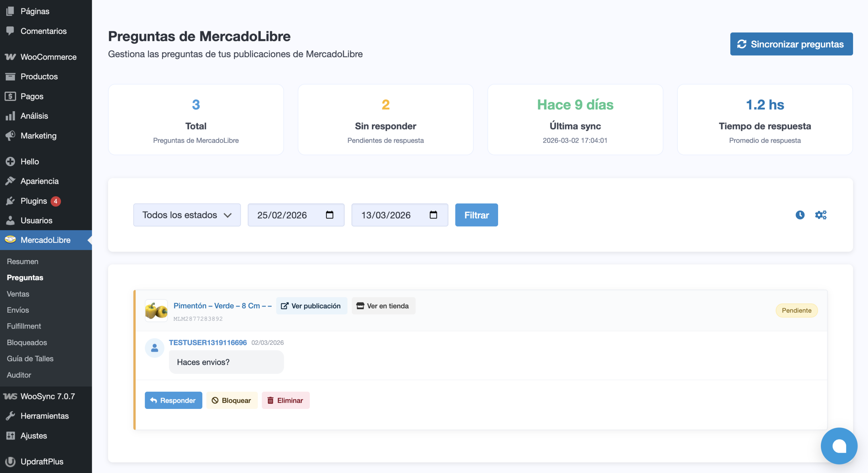Open the Ventas submenu item
This screenshot has width=868, height=473.
[18, 294]
